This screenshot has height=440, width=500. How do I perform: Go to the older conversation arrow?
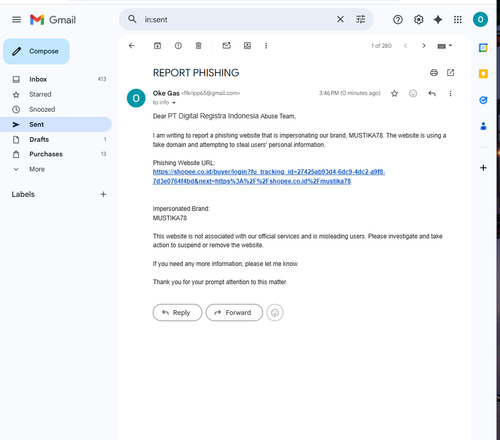tap(424, 46)
